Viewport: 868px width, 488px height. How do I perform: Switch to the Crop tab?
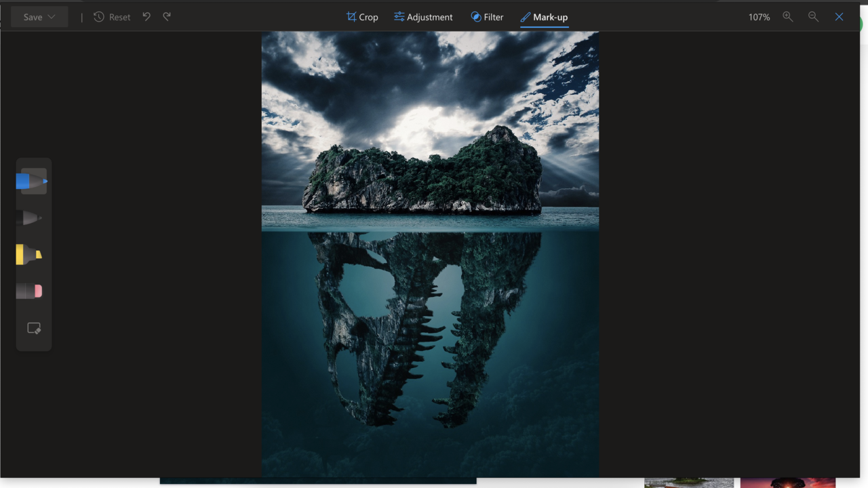[x=361, y=17]
